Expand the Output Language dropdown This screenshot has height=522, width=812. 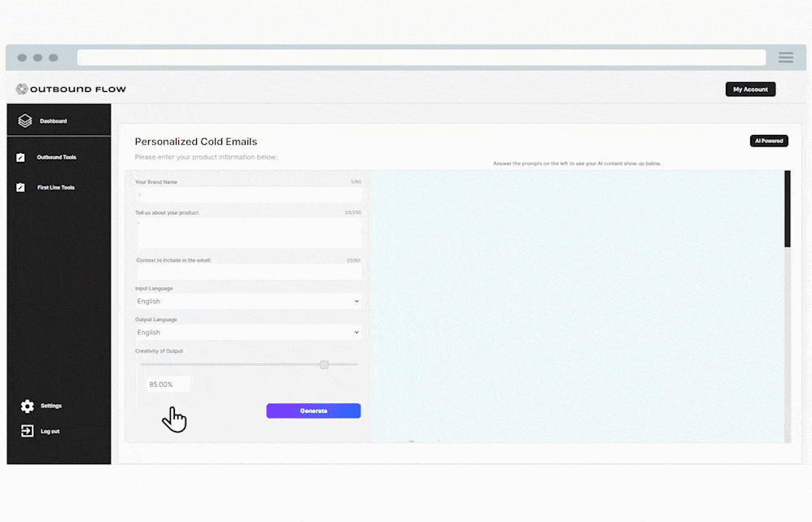click(x=248, y=333)
